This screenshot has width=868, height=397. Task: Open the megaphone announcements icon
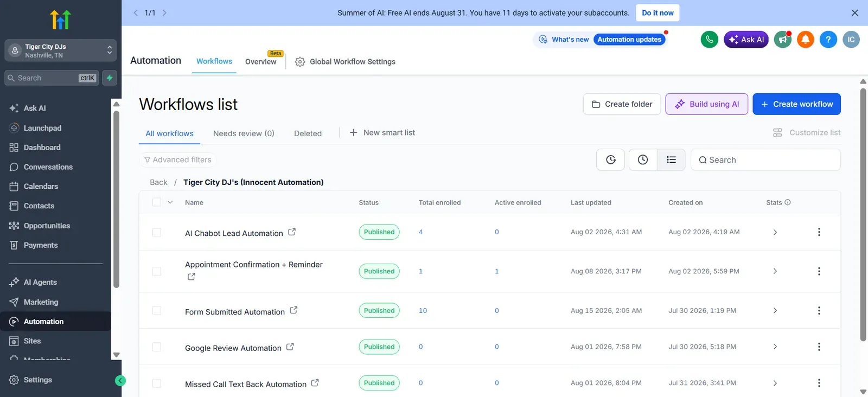(783, 40)
